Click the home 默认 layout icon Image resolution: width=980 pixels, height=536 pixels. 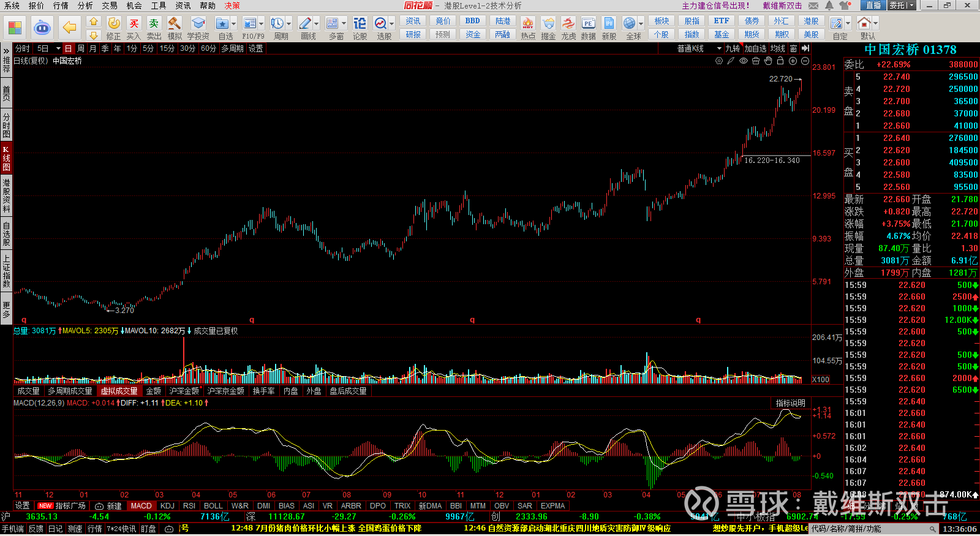click(864, 23)
